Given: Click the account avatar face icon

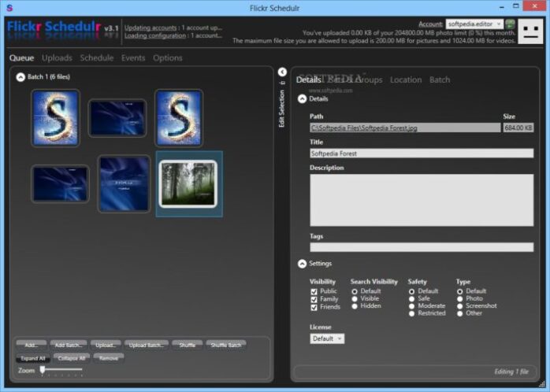Looking at the screenshot, I should (x=531, y=32).
